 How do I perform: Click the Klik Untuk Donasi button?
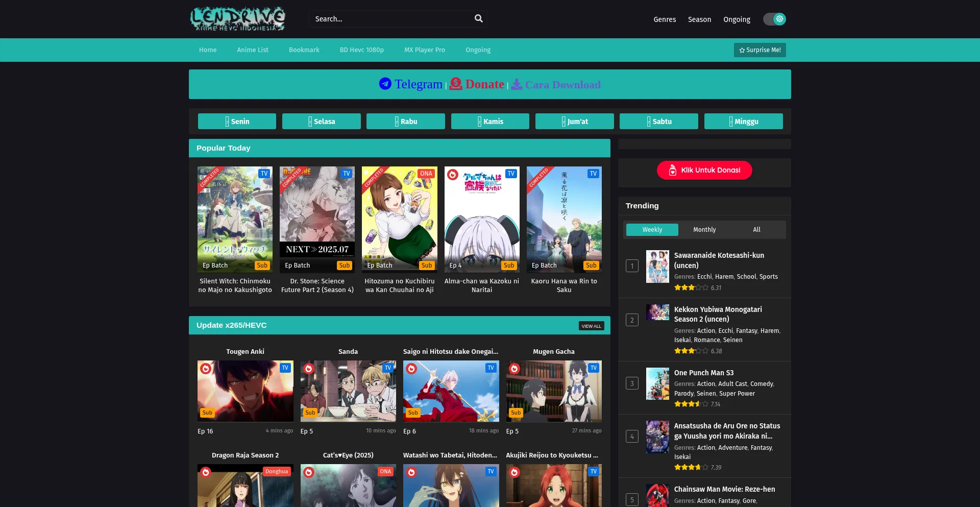pyautogui.click(x=704, y=170)
